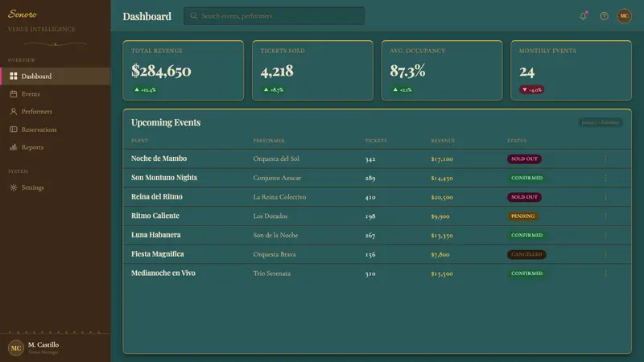Click Sold Out badge for Noche de Mambo

point(525,158)
